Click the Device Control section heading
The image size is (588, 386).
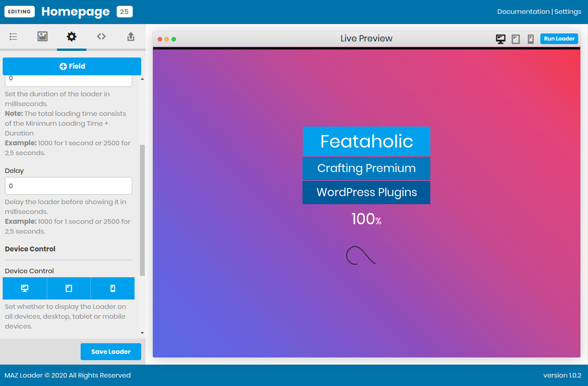[x=30, y=249]
